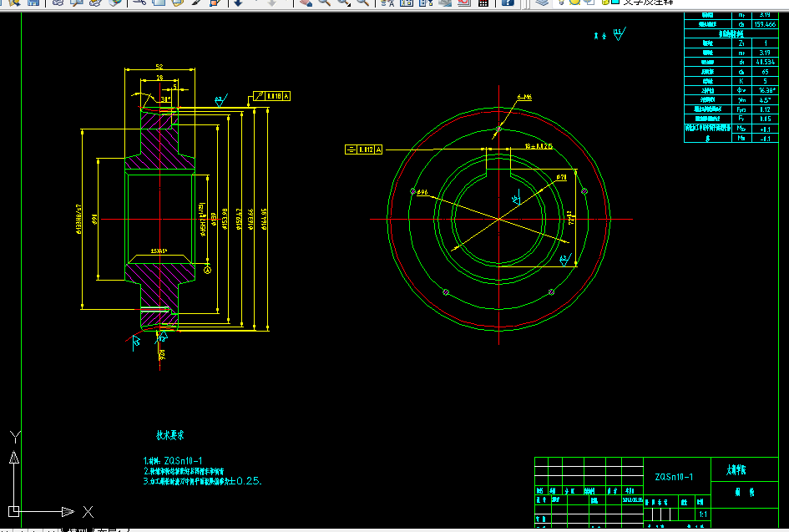Click the 0.018 A tolerance frame
Viewport: 789px width, 532px height.
271,96
